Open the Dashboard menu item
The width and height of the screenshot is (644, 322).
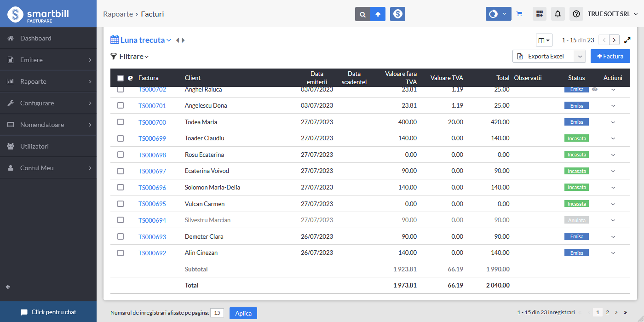[36, 38]
